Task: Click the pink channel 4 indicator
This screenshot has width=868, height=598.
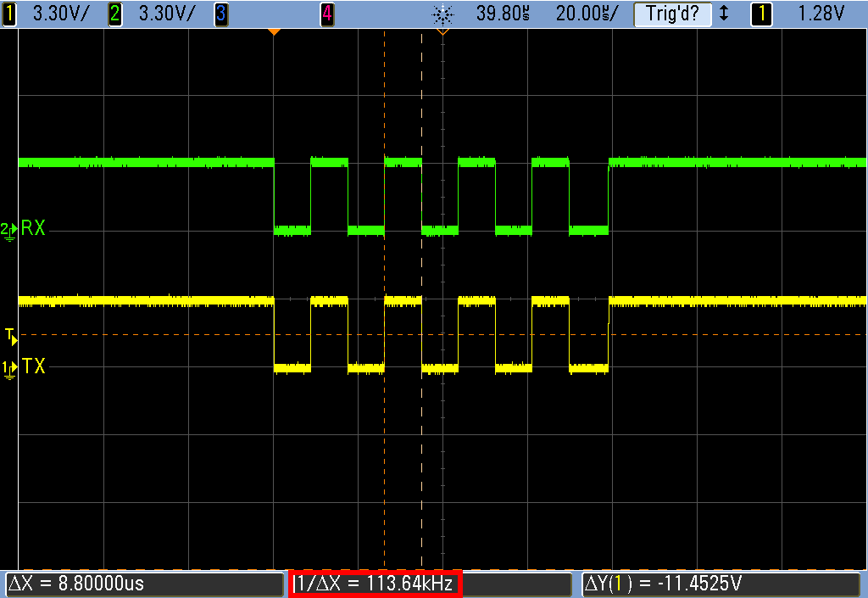Action: (x=327, y=14)
